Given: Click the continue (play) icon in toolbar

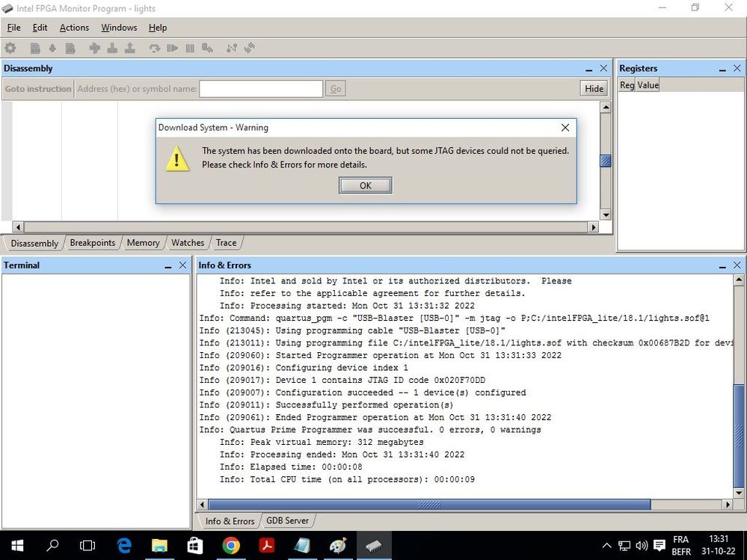Looking at the screenshot, I should (x=172, y=48).
